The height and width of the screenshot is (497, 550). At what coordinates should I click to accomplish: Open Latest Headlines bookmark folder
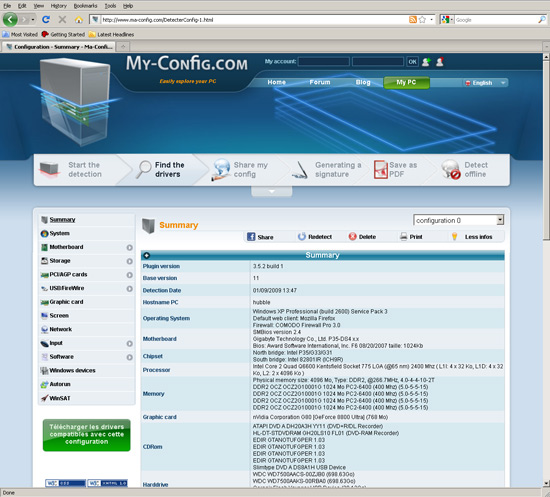coord(111,34)
